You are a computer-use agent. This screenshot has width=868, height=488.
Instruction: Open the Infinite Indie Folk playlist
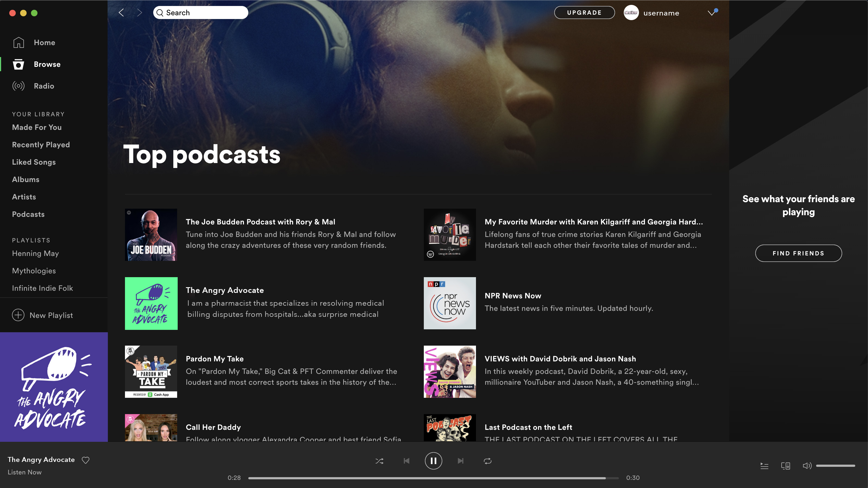click(42, 288)
